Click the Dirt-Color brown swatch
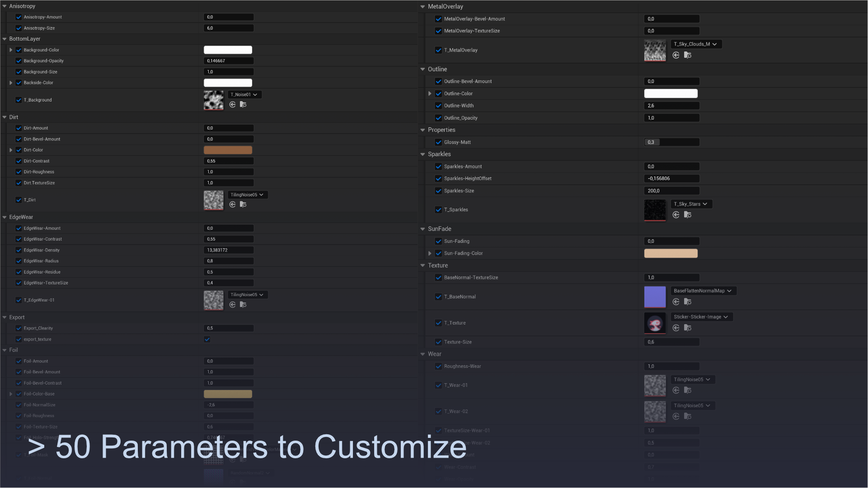This screenshot has height=488, width=868. click(x=228, y=150)
